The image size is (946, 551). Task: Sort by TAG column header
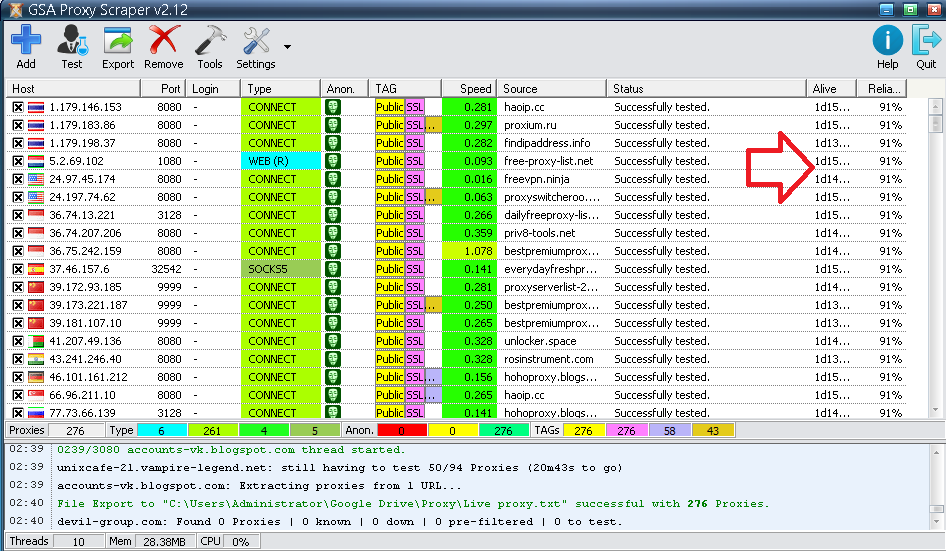405,89
